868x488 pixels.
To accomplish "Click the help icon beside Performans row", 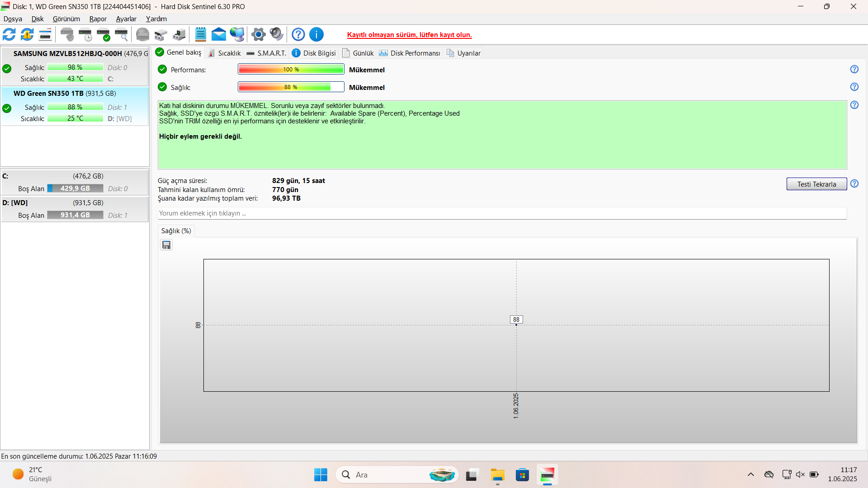I will (x=854, y=69).
